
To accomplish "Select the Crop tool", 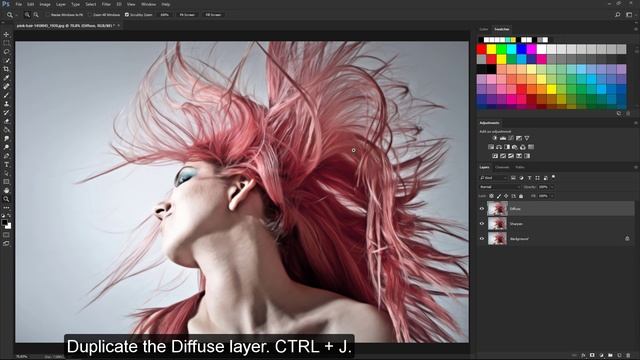I will (6, 69).
